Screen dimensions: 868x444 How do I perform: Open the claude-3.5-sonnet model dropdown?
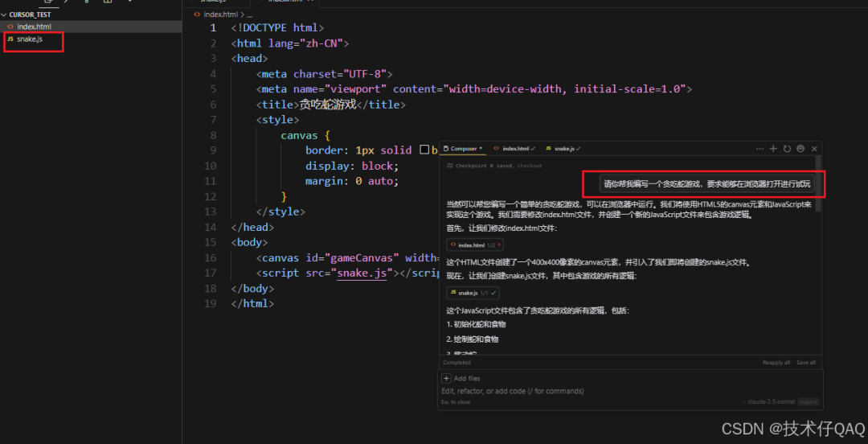768,402
